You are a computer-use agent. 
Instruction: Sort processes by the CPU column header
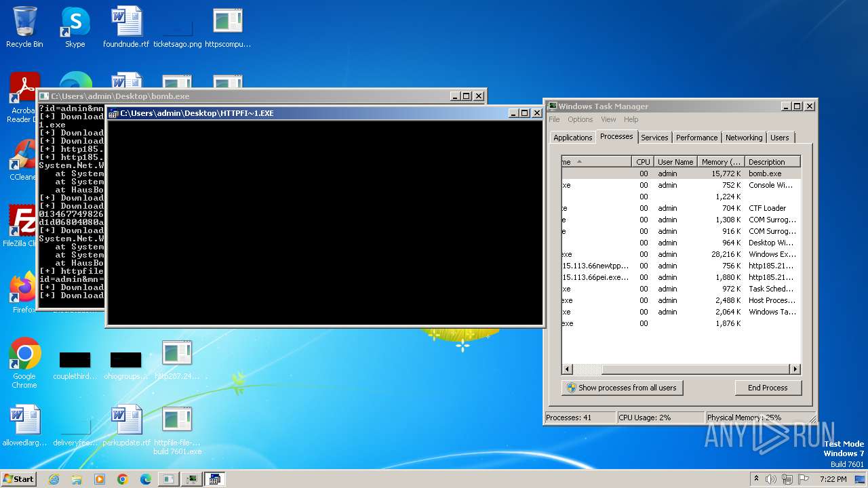642,162
